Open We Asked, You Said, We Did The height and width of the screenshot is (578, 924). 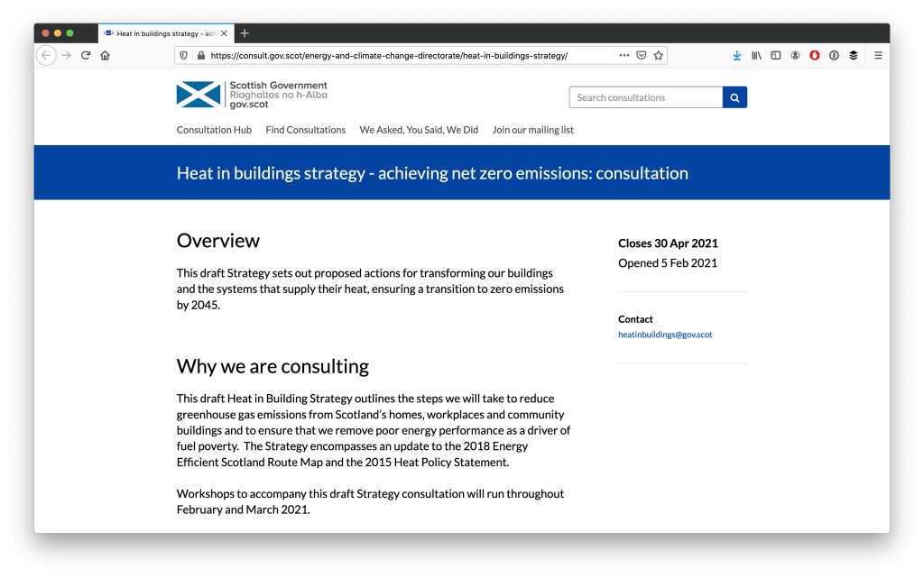pos(419,130)
